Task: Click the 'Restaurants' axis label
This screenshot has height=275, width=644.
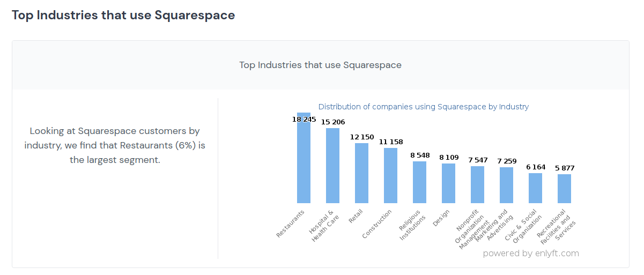Action: [291, 224]
